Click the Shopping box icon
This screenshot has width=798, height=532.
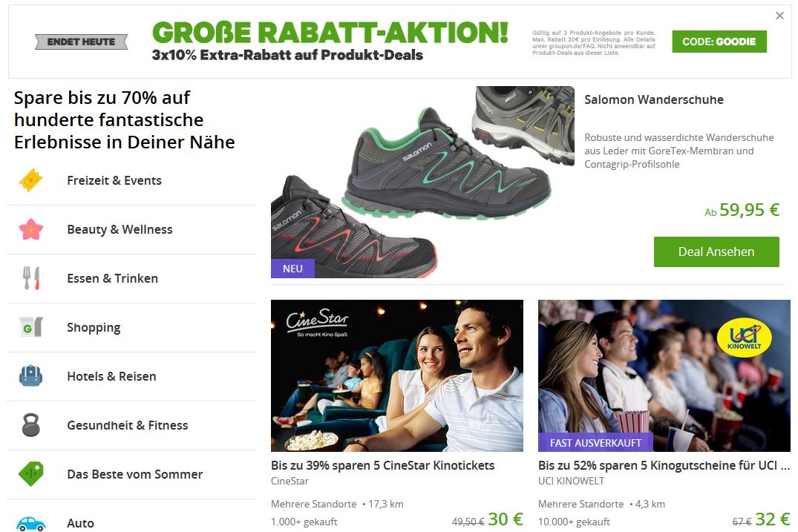click(x=30, y=327)
